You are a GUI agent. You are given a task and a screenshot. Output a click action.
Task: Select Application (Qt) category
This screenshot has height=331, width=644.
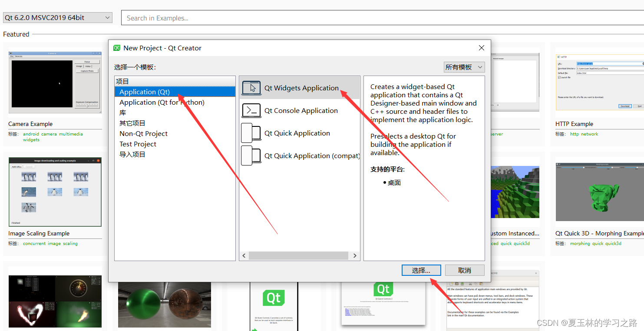(175, 92)
